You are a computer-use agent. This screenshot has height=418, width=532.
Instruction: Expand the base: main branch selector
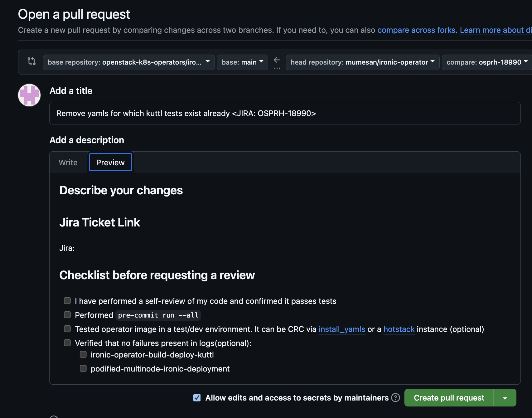(x=242, y=62)
